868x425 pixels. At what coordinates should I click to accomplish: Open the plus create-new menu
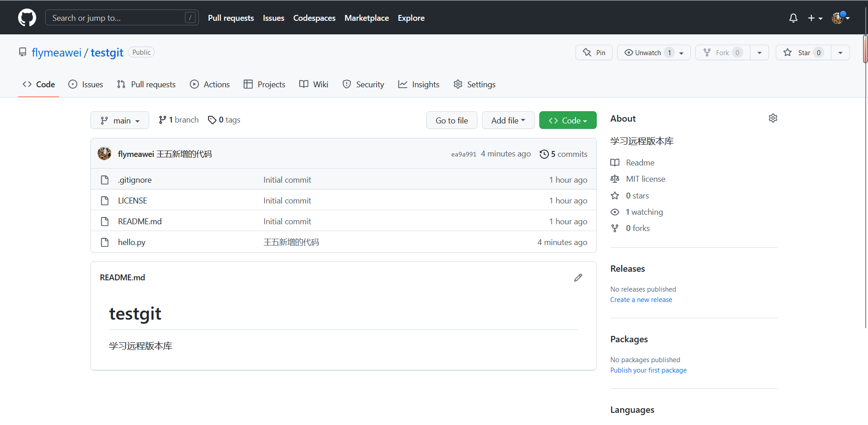[815, 18]
